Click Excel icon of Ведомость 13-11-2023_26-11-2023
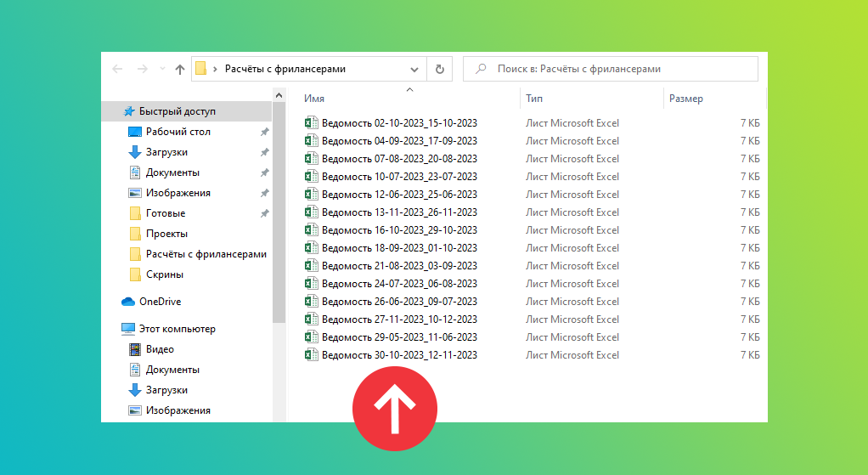Screen dimensions: 868x475 click(x=311, y=212)
